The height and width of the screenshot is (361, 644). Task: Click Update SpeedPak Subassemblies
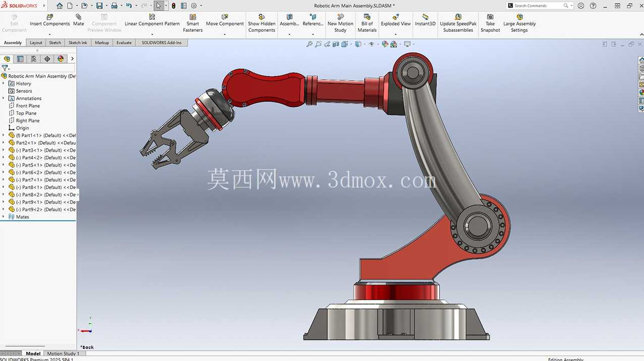tap(458, 23)
